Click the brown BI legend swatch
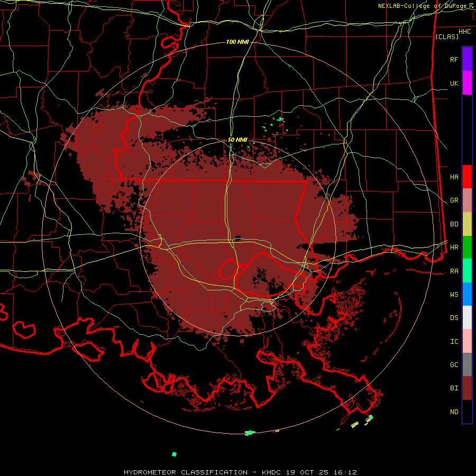The height and width of the screenshot is (476, 476). tap(467, 388)
